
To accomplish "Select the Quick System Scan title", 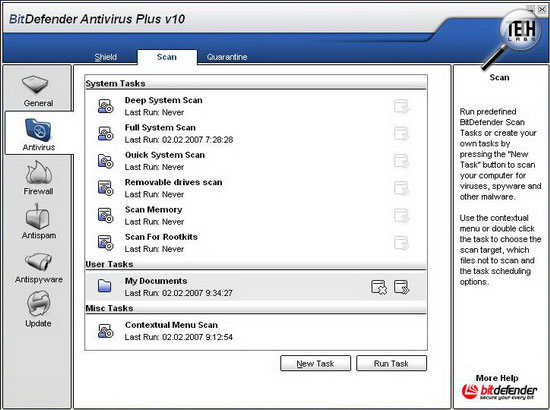I will pyautogui.click(x=165, y=155).
